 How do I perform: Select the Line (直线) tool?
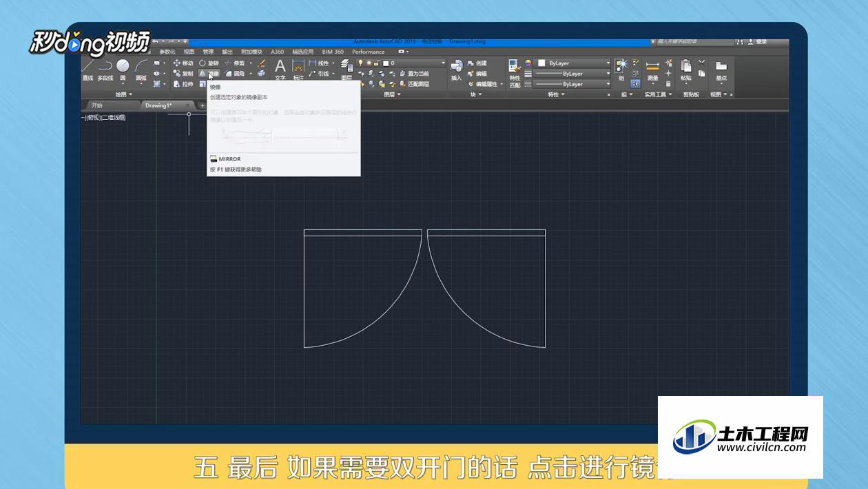point(87,70)
